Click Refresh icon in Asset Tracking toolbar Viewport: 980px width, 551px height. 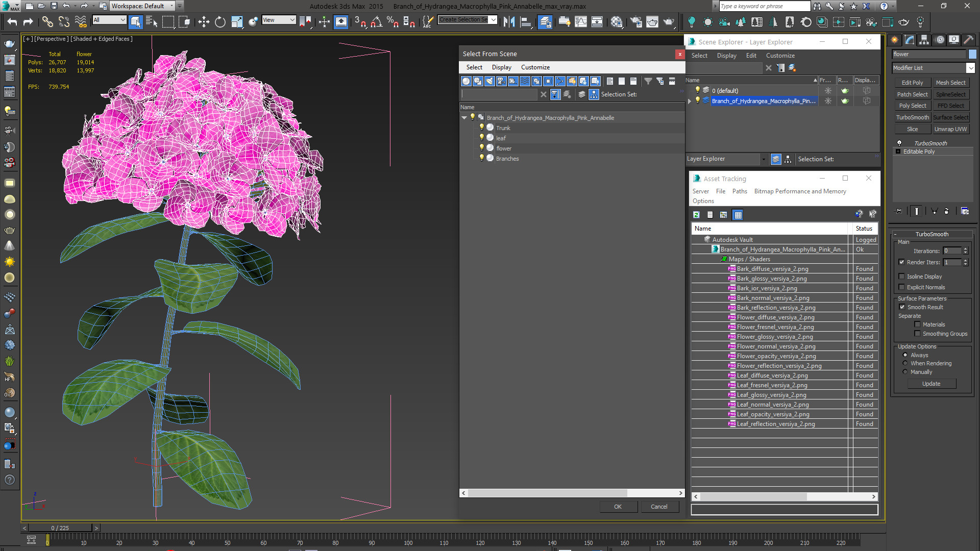pos(696,215)
